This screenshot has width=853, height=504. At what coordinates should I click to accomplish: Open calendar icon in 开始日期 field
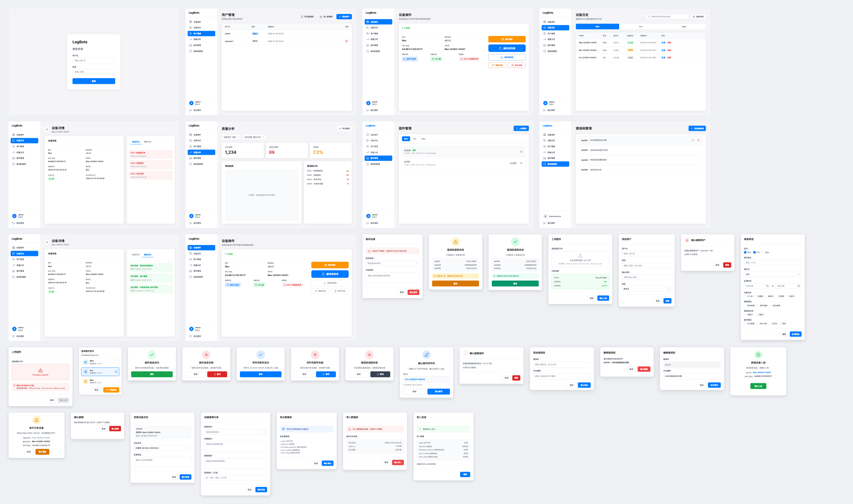tap(767, 286)
